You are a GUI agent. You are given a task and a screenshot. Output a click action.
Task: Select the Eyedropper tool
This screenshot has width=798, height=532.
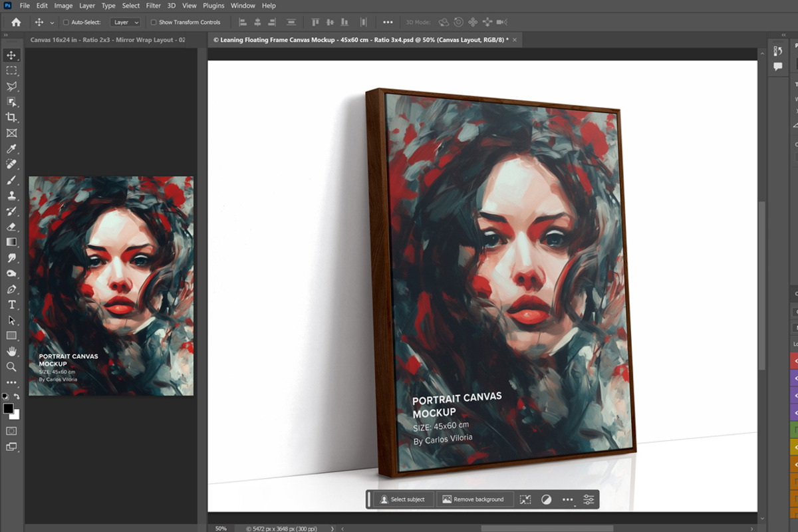click(x=11, y=149)
